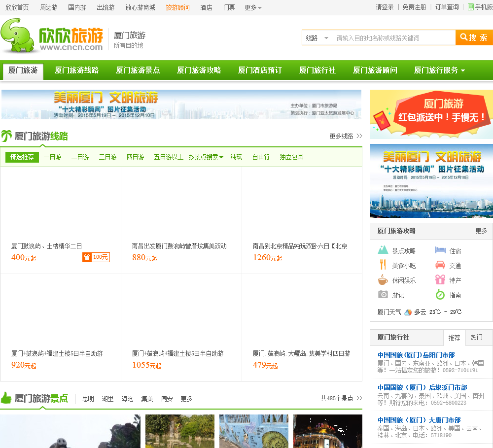Select the 厦门旅游 main nav tab
Screen dimensions: 493x448
(x=23, y=70)
